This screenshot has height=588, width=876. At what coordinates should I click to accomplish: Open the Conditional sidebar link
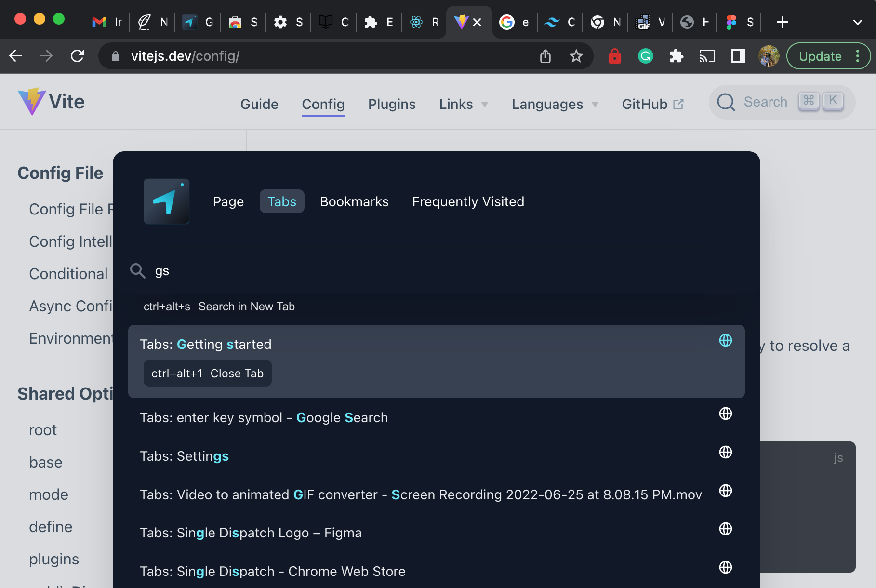[68, 274]
